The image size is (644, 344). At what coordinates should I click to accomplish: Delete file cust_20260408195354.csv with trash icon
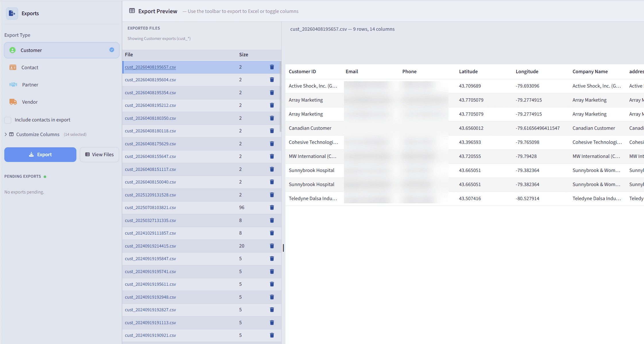[272, 92]
